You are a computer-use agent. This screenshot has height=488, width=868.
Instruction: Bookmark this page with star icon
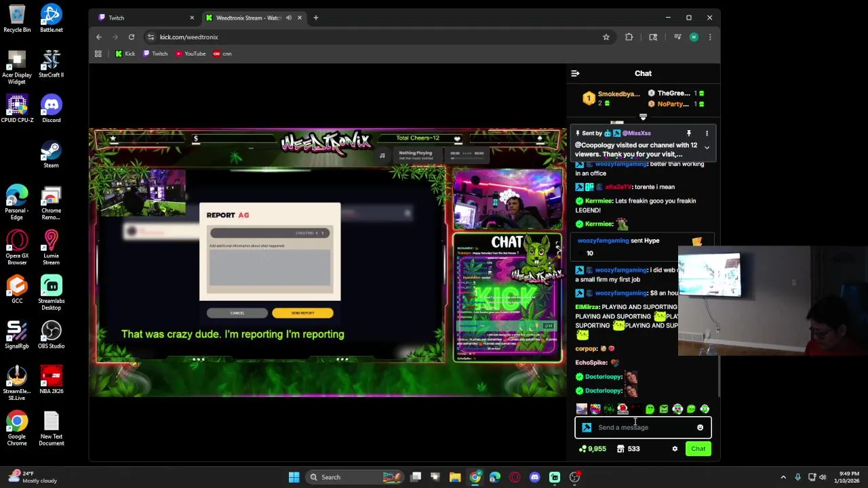point(606,37)
